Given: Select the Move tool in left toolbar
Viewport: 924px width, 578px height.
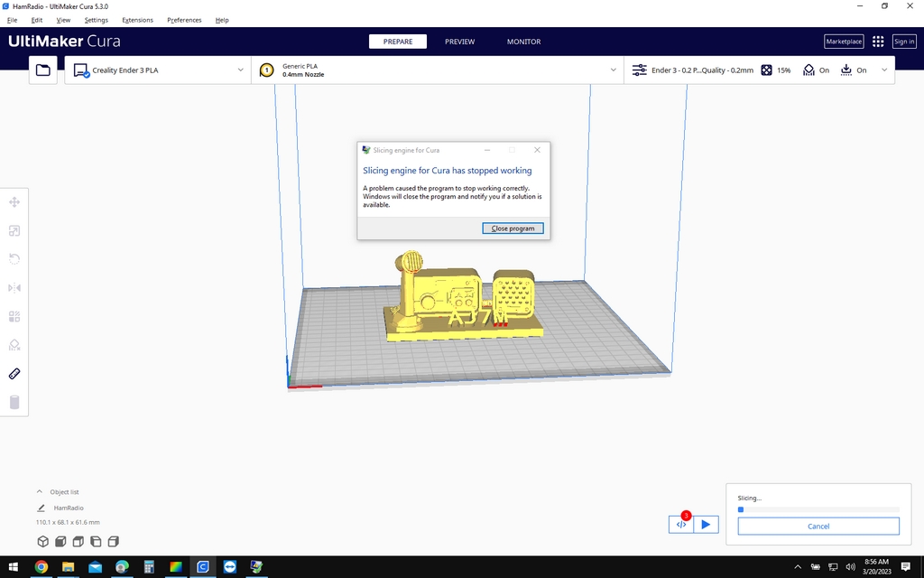Looking at the screenshot, I should point(14,202).
